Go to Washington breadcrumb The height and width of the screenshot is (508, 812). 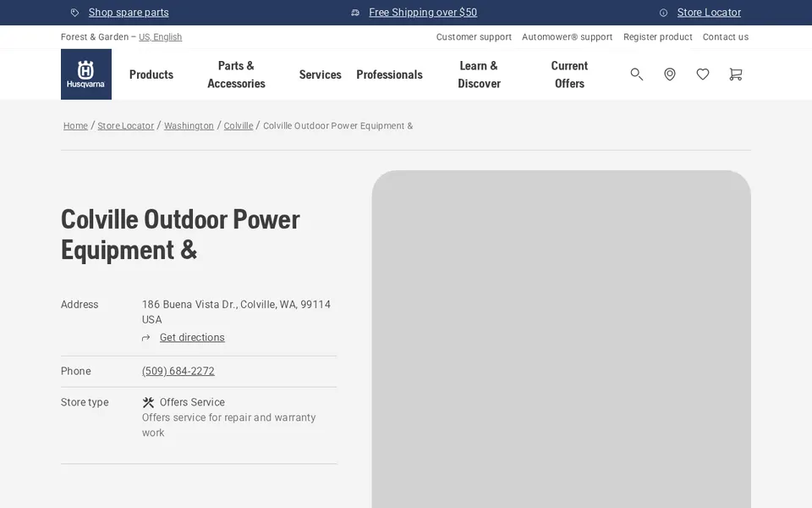[189, 125]
